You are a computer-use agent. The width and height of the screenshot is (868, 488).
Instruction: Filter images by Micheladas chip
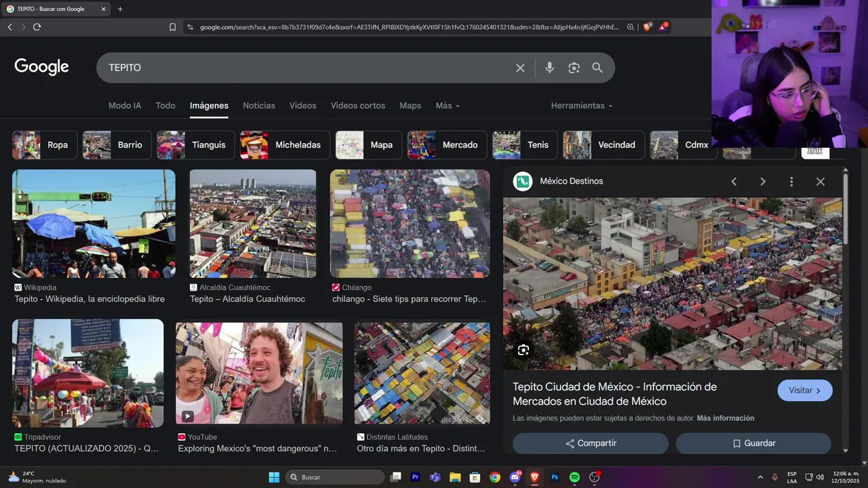coord(285,145)
